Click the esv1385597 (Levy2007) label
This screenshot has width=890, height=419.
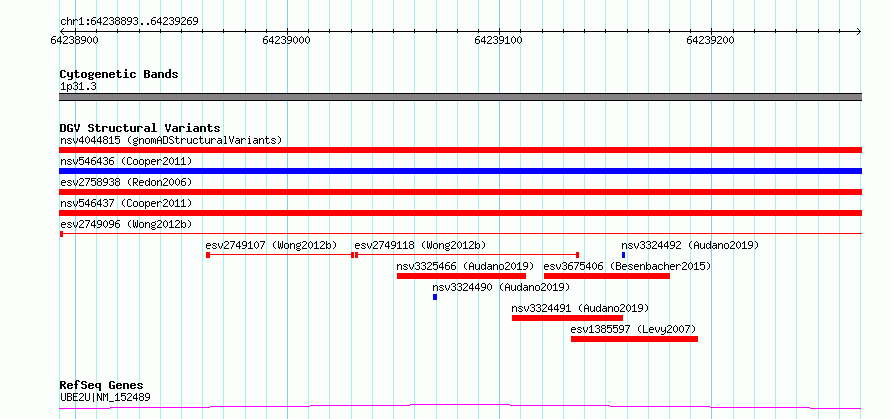(633, 329)
